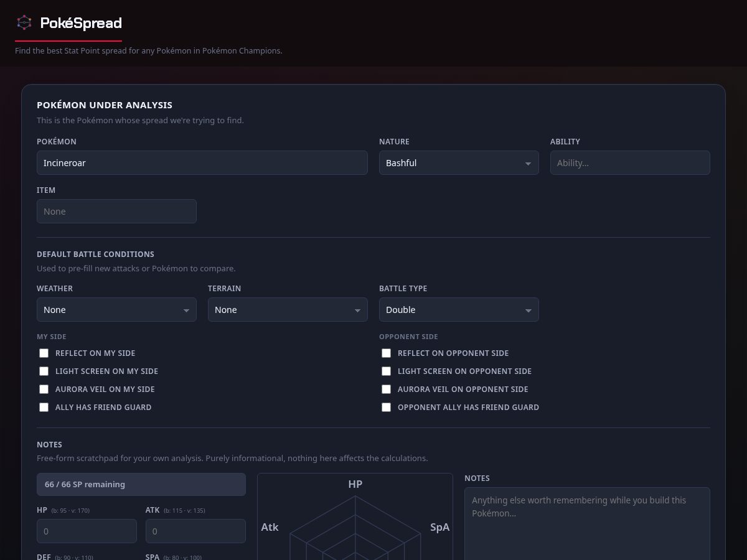
Task: Click the Item field showing None
Action: (116, 212)
